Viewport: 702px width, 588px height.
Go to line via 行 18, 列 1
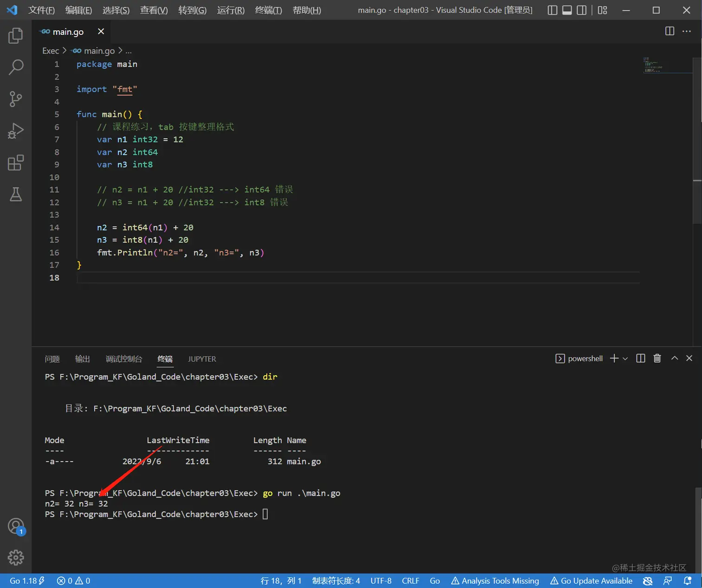pyautogui.click(x=281, y=581)
